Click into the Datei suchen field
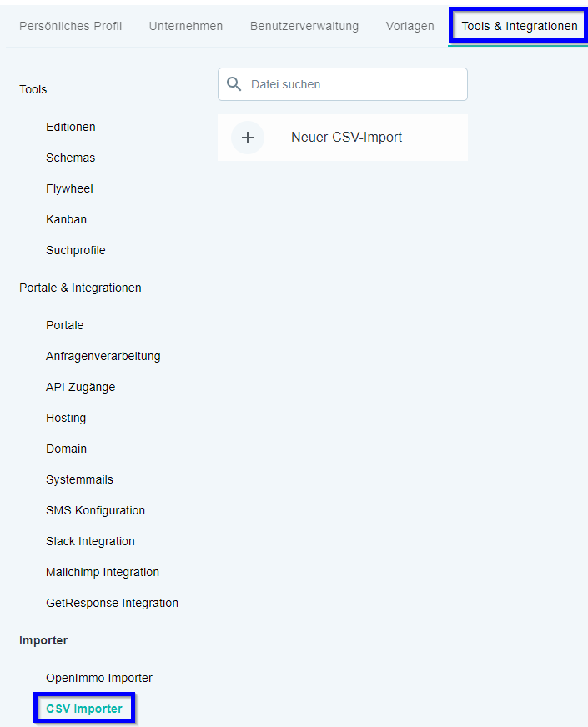588x727 pixels. coord(343,84)
